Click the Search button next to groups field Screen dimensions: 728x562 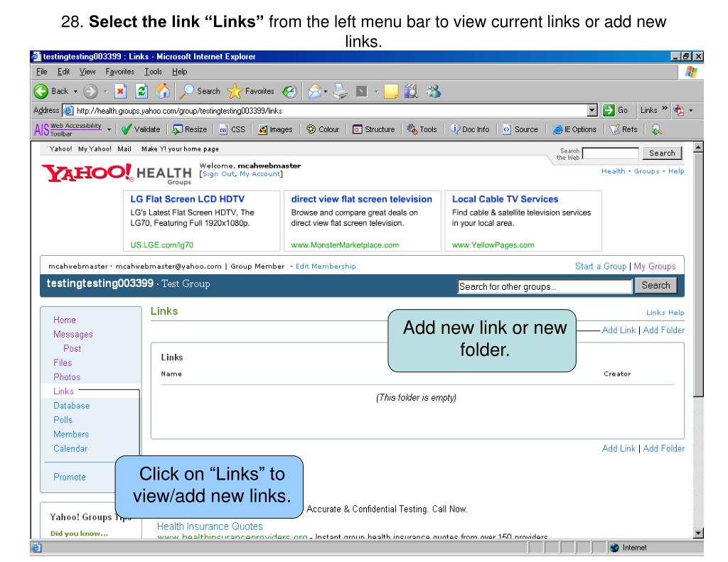tap(656, 286)
